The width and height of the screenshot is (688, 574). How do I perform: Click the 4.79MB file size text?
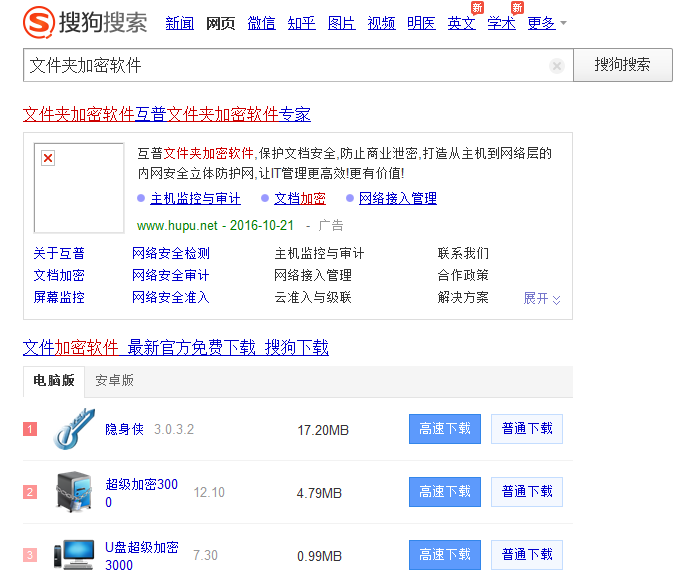[x=319, y=493]
